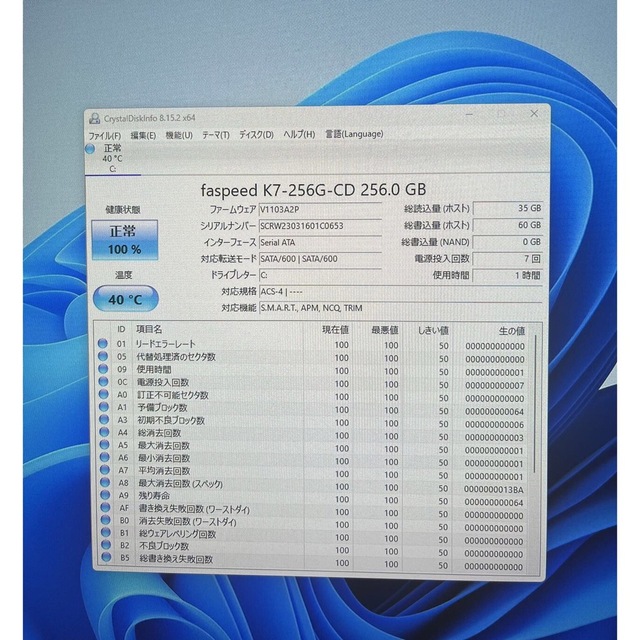Click the ID column header
The width and height of the screenshot is (640, 640).
pyautogui.click(x=121, y=329)
